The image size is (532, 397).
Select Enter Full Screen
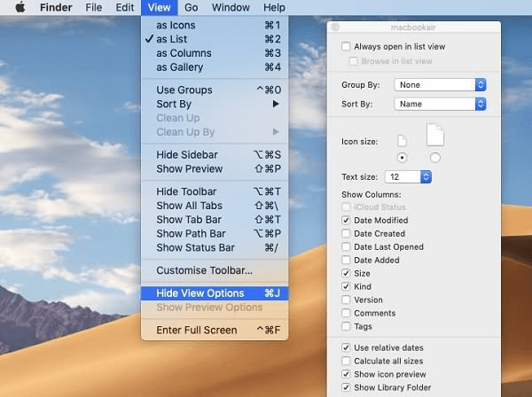click(215, 330)
